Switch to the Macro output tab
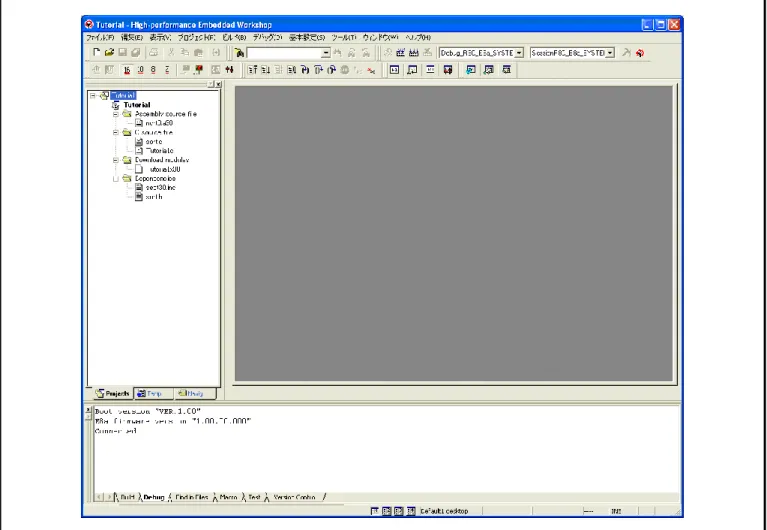 [x=228, y=497]
